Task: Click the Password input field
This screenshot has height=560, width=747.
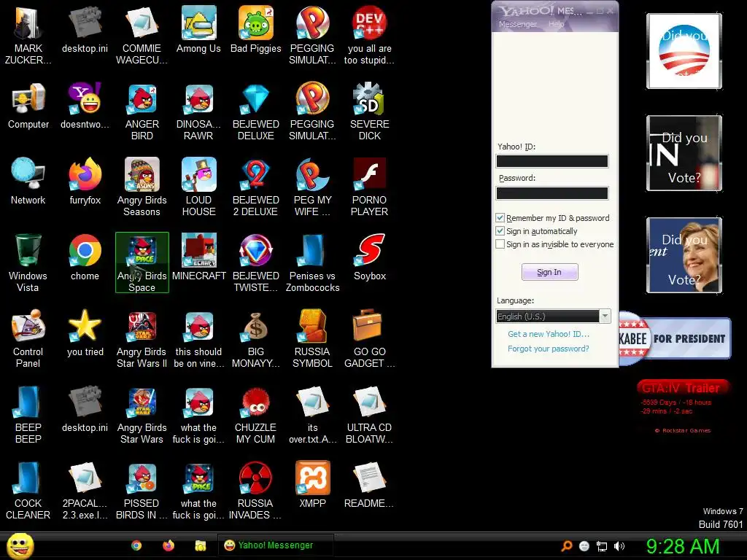Action: click(x=552, y=192)
